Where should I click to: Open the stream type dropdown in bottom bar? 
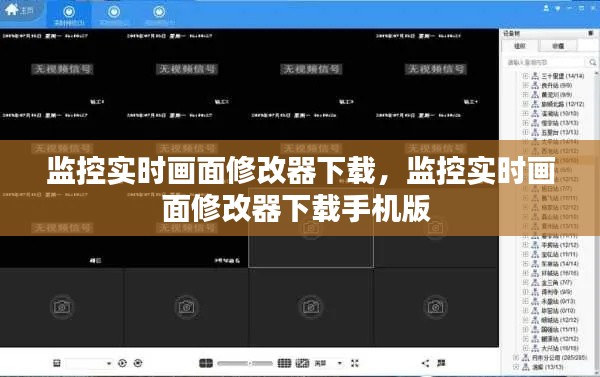coord(328,363)
